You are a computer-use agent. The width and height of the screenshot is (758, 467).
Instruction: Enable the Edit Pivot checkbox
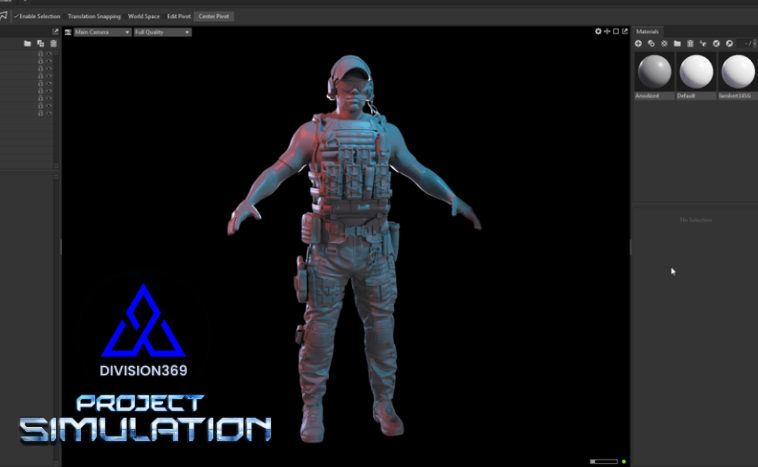[179, 16]
